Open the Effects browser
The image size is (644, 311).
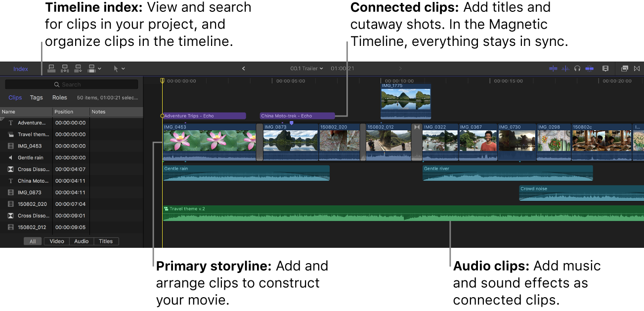coord(625,69)
